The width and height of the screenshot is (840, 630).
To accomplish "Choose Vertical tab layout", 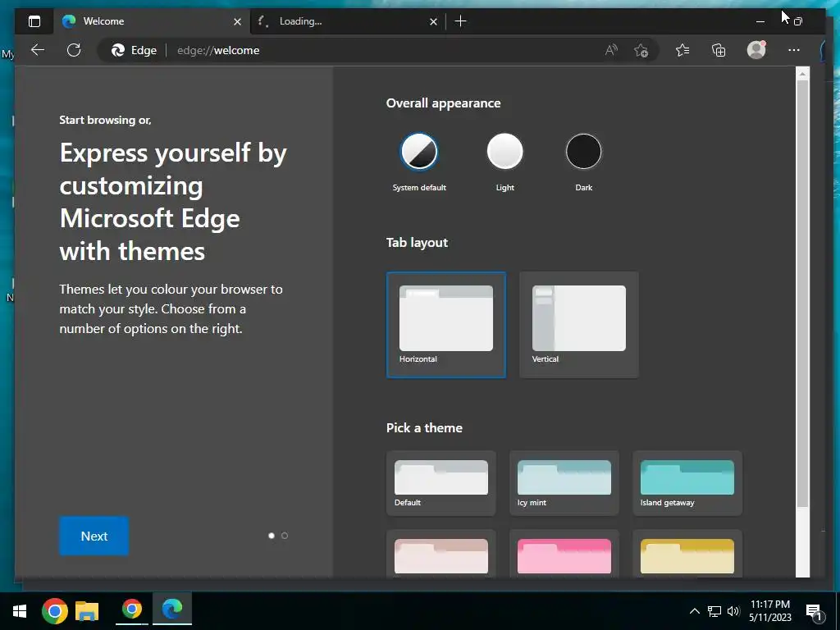I will (578, 325).
